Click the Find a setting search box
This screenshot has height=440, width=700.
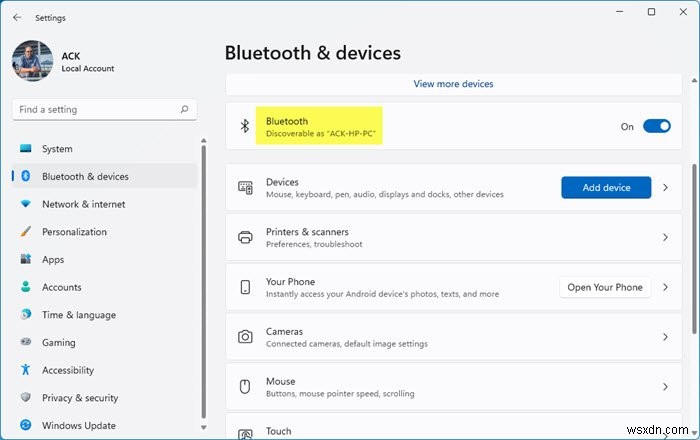click(x=104, y=110)
